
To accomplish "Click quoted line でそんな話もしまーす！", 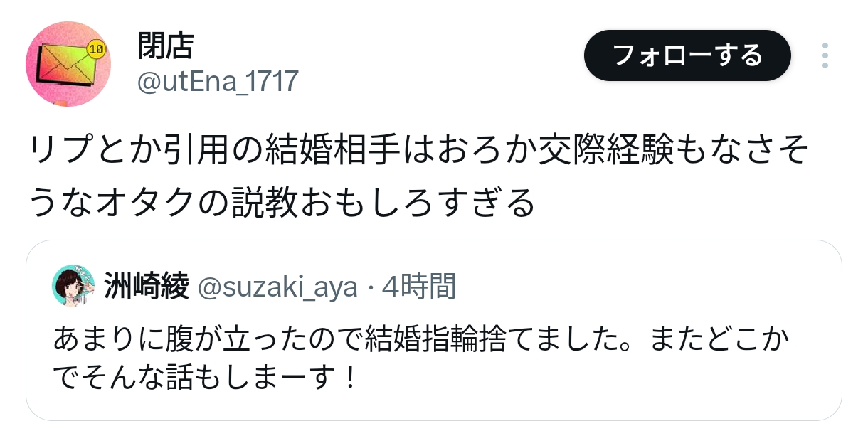I will pos(204,378).
